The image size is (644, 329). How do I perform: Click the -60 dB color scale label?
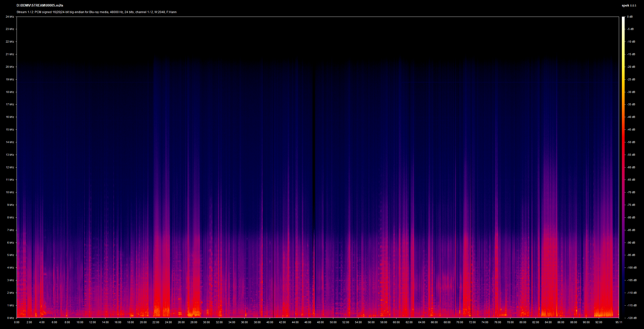tap(631, 167)
